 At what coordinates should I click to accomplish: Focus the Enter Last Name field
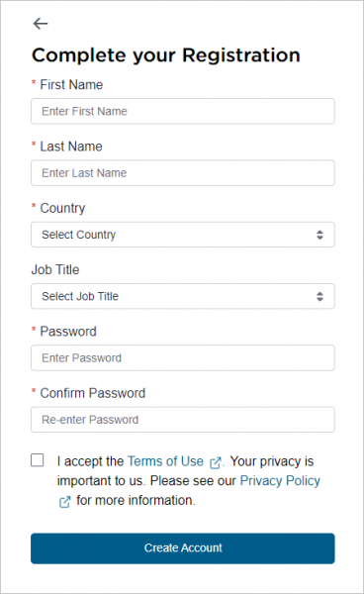[183, 172]
